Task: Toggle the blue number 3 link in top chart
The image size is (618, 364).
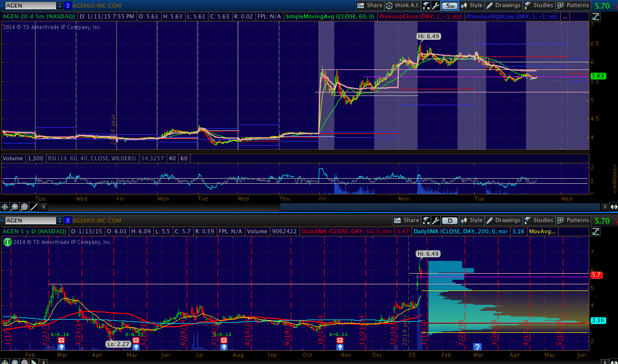Action: [x=67, y=6]
